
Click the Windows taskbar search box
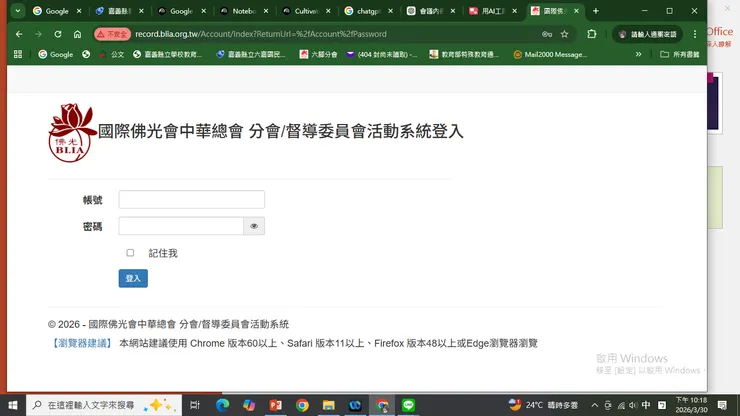104,405
